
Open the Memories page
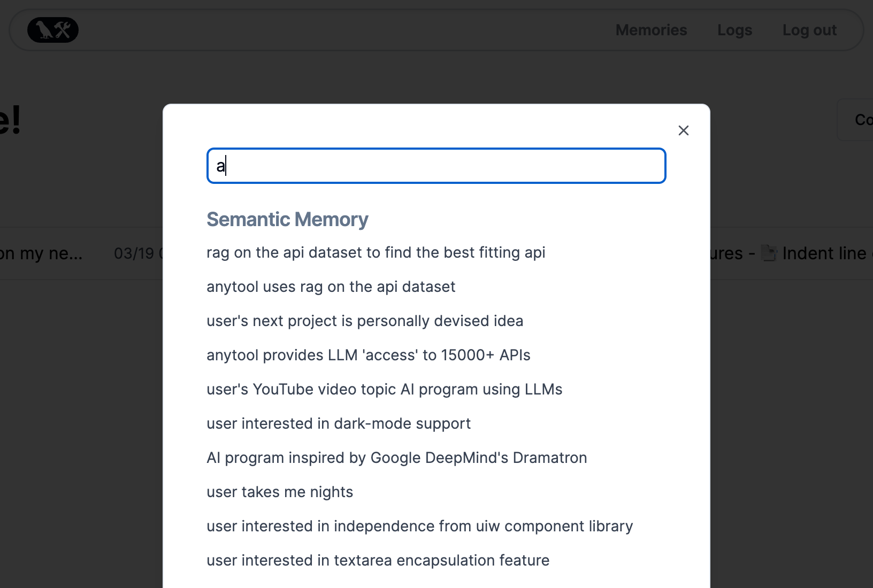coord(651,30)
